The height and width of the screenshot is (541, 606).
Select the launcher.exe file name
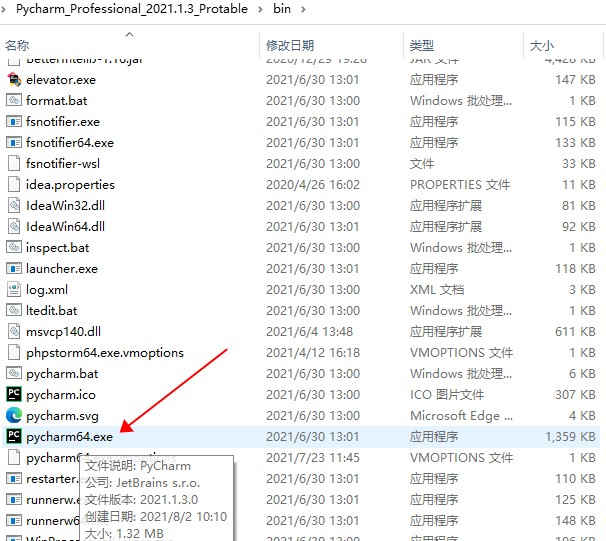point(62,269)
